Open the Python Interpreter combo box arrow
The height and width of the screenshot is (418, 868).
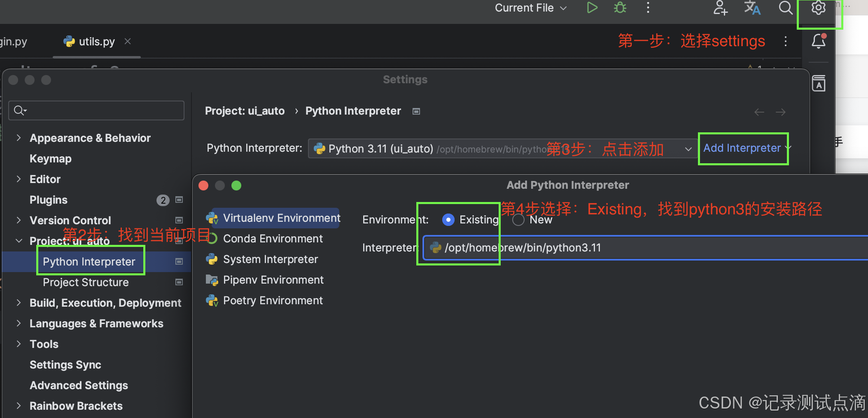pos(688,149)
